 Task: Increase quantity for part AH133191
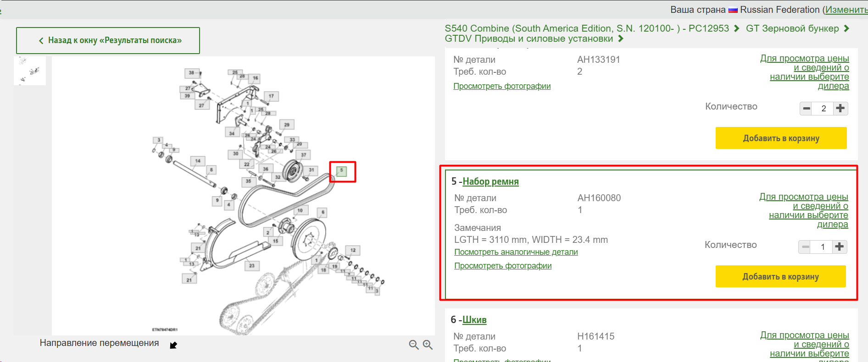840,108
